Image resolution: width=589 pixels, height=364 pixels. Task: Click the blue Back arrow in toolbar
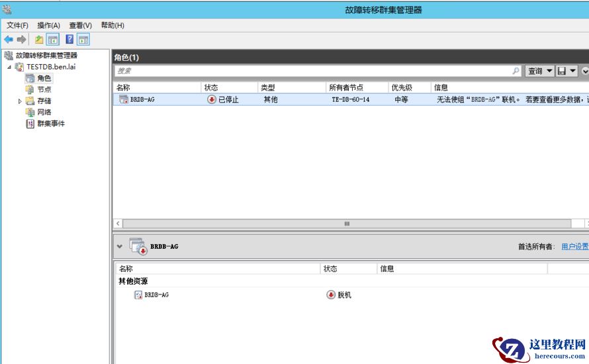[9, 39]
